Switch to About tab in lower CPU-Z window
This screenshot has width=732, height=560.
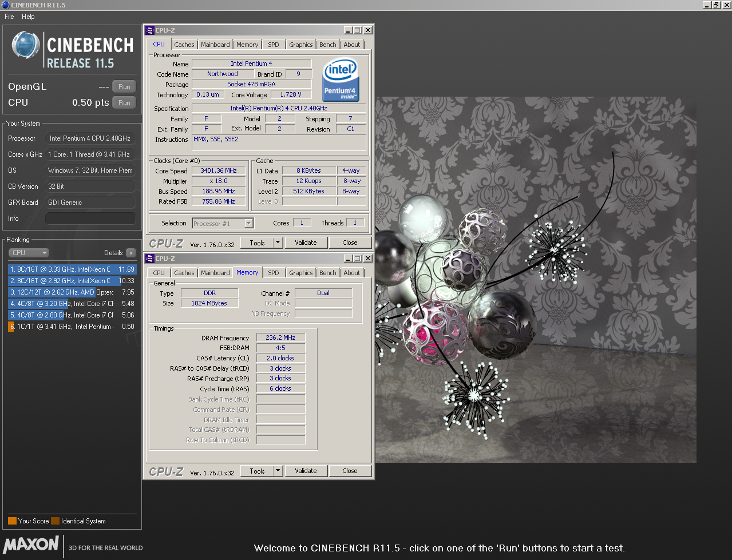(352, 273)
